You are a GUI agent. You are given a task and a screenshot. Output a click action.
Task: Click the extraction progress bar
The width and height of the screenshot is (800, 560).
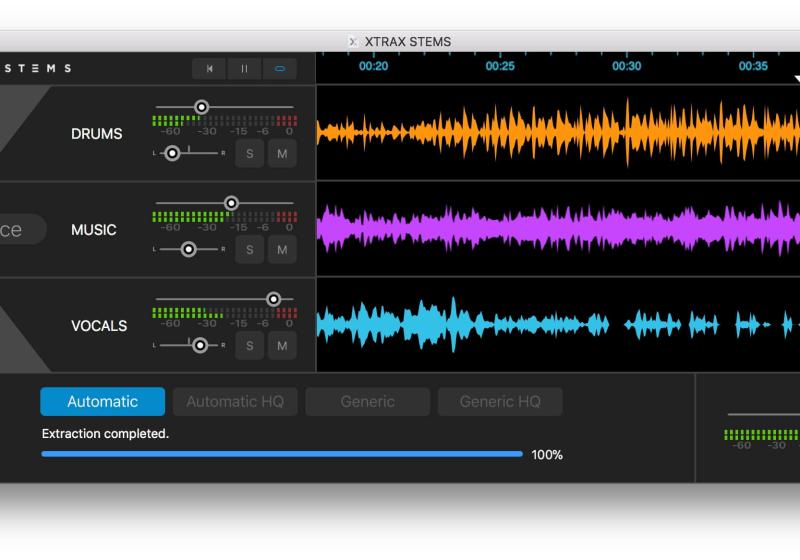click(282, 454)
